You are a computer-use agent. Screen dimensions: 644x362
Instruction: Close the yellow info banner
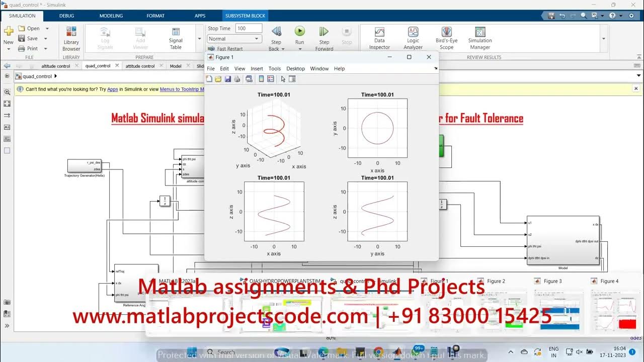pos(636,88)
